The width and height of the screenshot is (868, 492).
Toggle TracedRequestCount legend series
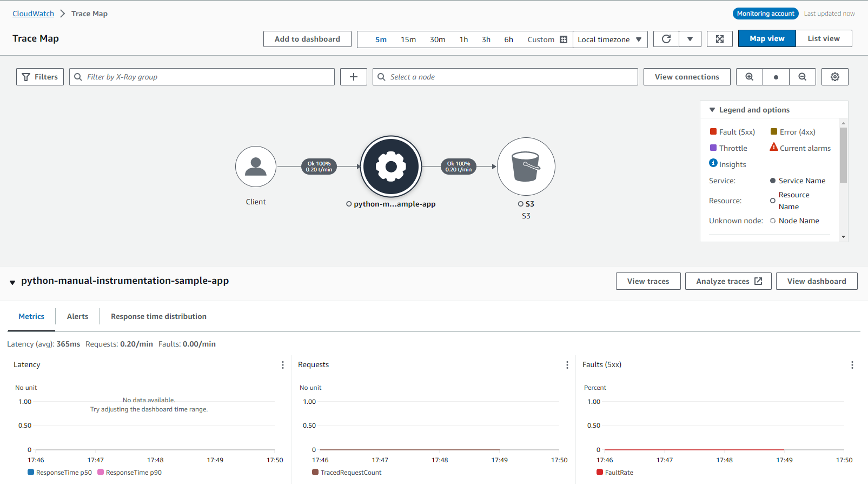[x=347, y=473]
